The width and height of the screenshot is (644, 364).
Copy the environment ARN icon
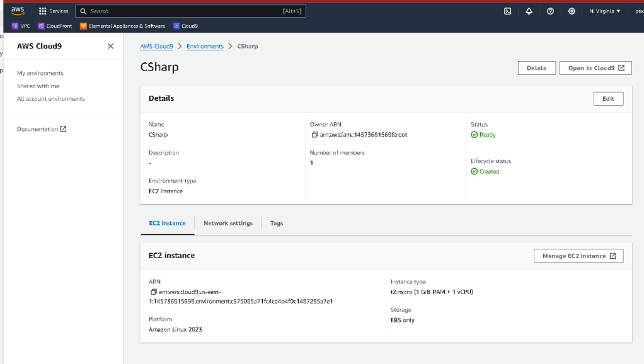[x=154, y=292]
